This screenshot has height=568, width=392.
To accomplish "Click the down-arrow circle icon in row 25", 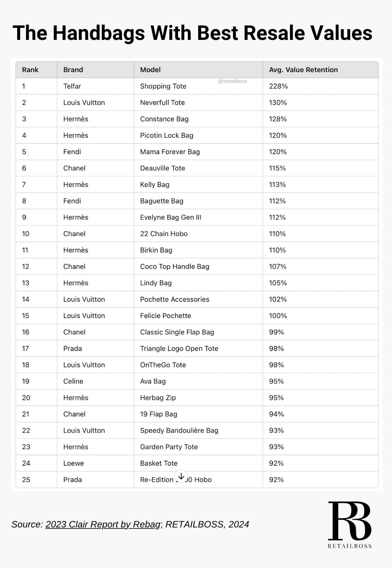I will tap(181, 476).
